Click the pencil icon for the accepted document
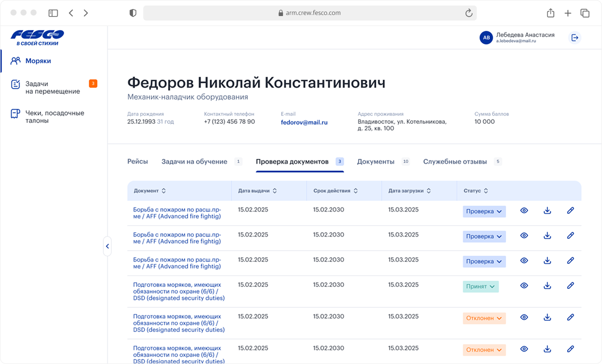Screen dimensions: 602x364 (x=570, y=286)
